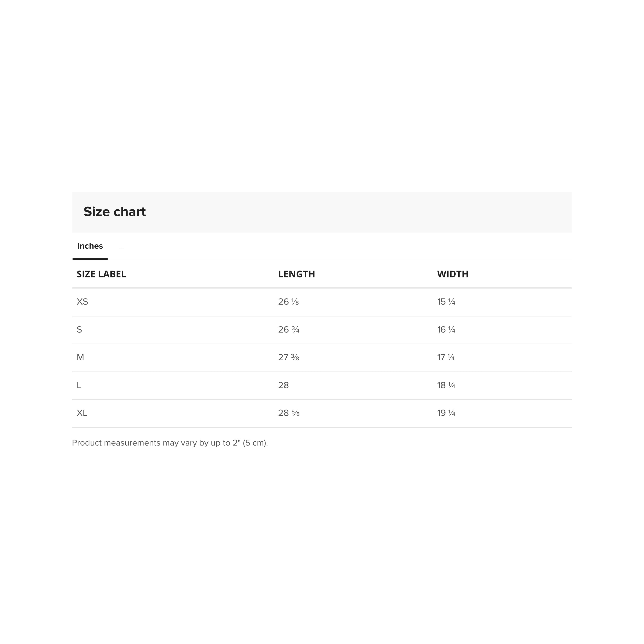Click the M width value 17 ¼
Screen dimensions: 644x644
coord(446,358)
